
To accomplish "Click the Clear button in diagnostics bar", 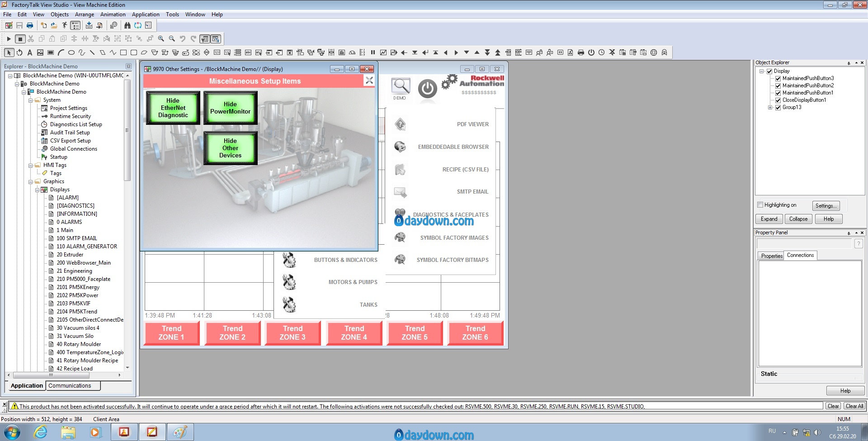I will [x=833, y=406].
